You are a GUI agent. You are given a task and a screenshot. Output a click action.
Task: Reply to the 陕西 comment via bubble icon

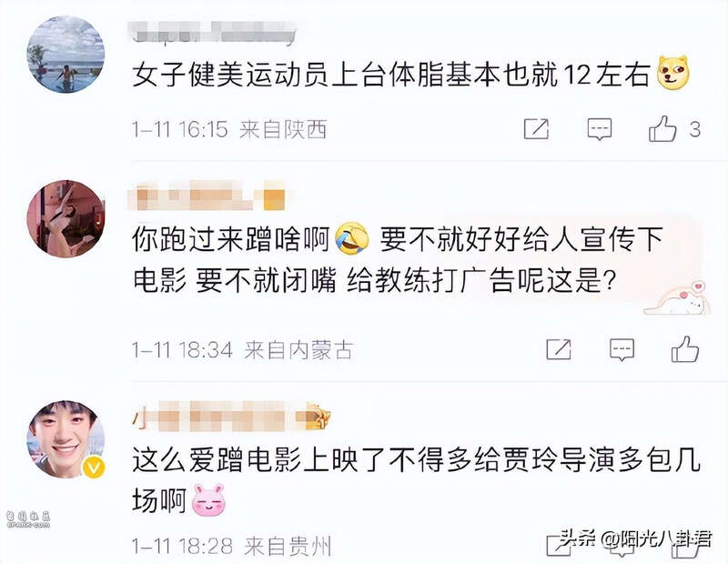coord(600,129)
